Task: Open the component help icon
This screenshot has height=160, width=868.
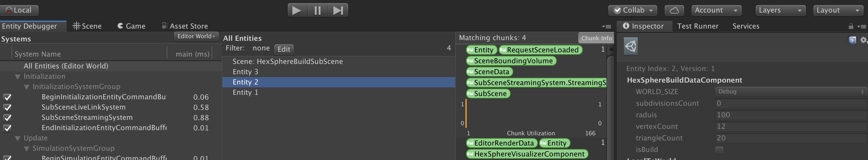Action: [852, 40]
